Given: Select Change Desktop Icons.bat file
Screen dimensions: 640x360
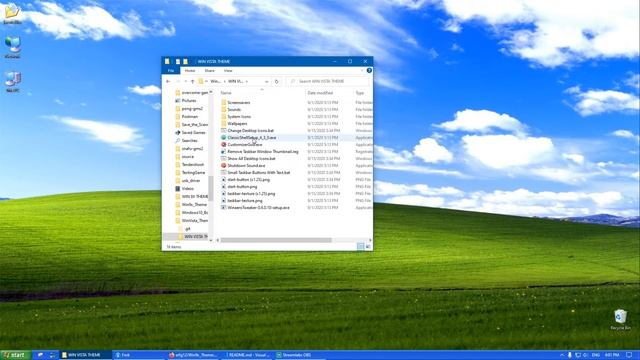Looking at the screenshot, I should 250,131.
